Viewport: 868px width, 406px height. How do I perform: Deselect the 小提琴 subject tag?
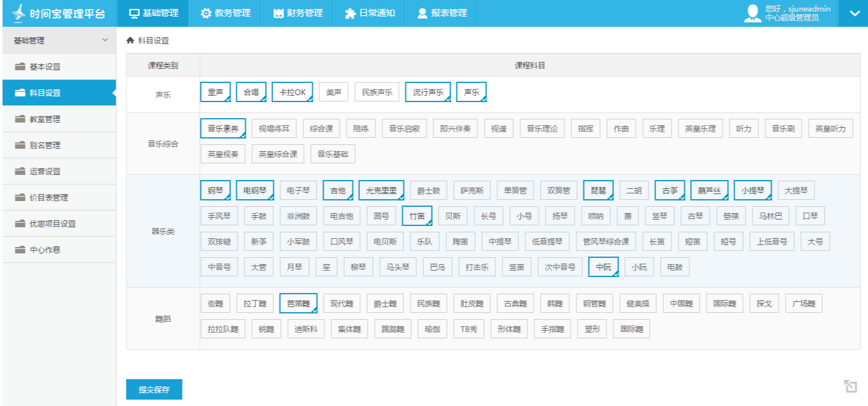click(x=753, y=190)
